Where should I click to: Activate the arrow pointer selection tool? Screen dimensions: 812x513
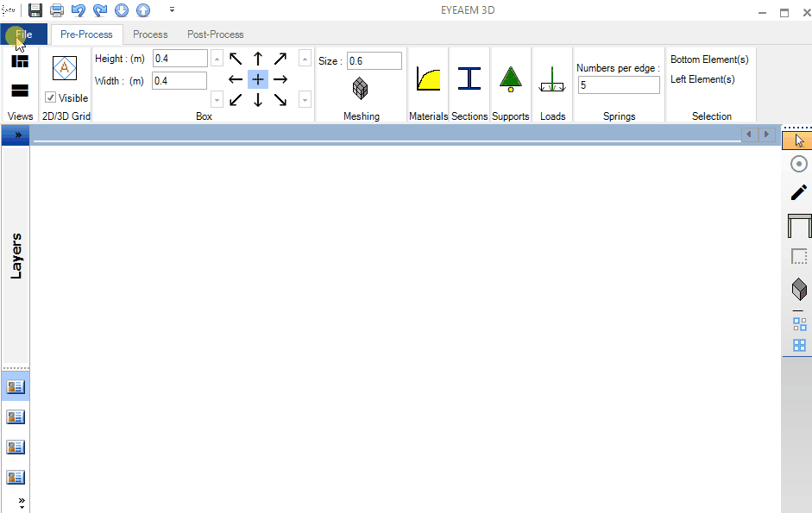click(x=799, y=141)
